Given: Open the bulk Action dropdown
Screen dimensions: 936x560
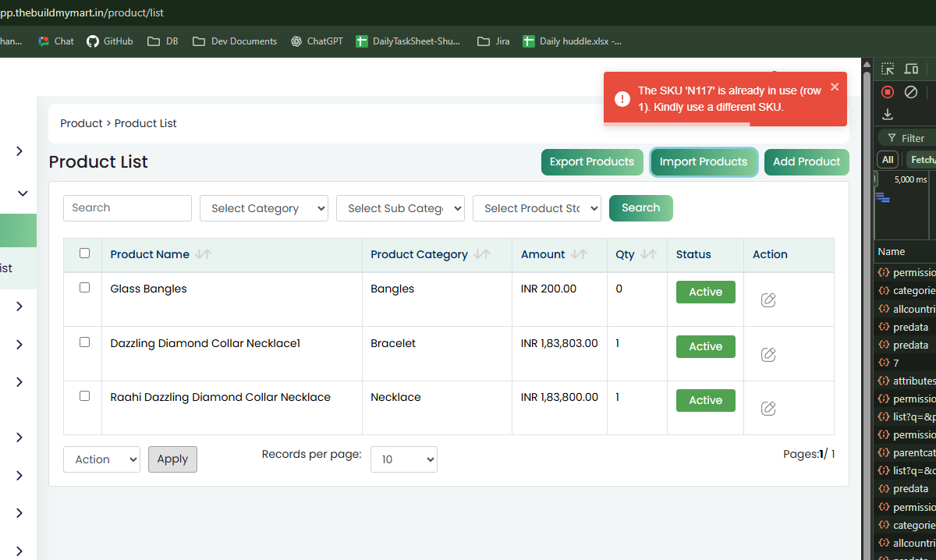Looking at the screenshot, I should coord(101,459).
